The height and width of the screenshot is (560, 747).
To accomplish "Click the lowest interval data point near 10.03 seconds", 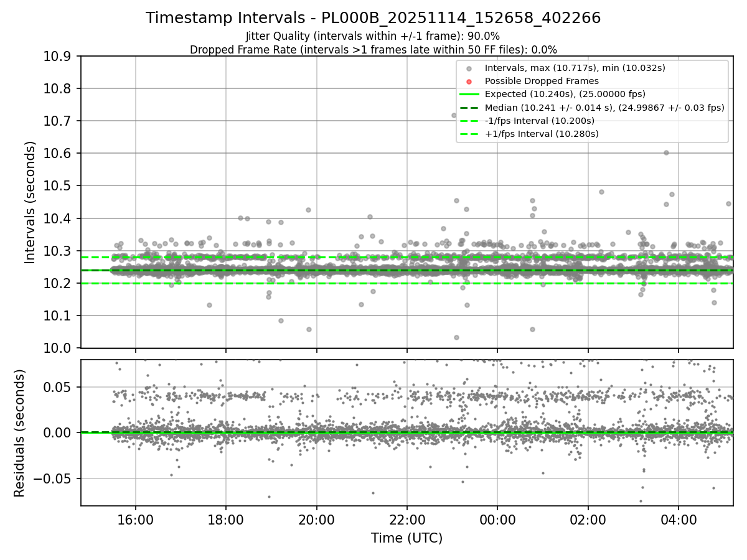I will 456,337.
